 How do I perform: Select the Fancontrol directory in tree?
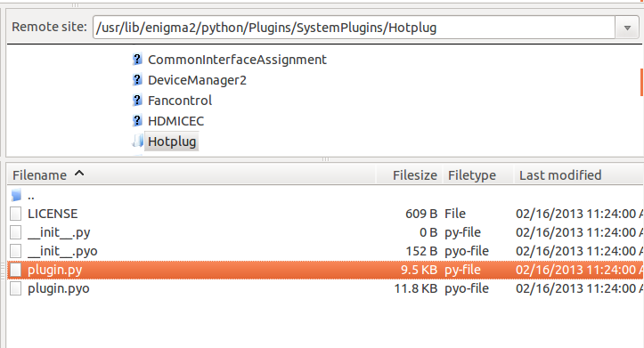point(180,101)
